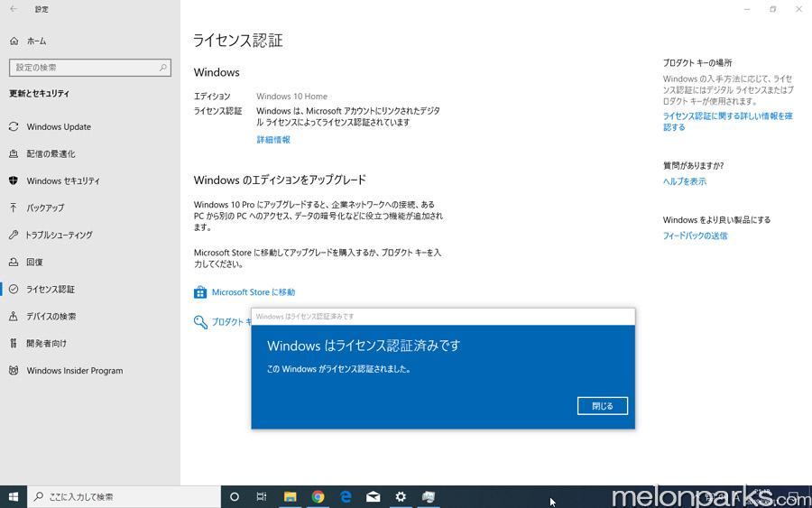The height and width of the screenshot is (508, 812).
Task: Select バックアップ label in sidebar
Action: (x=46, y=208)
